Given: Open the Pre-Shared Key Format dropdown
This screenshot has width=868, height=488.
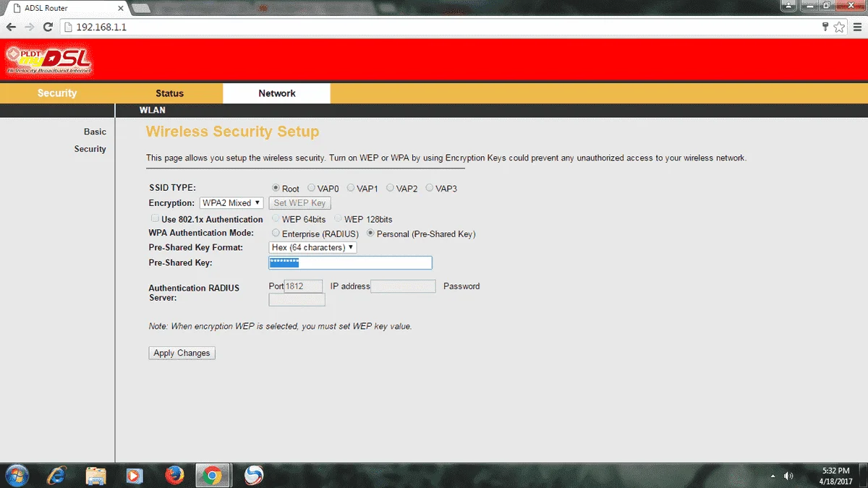Looking at the screenshot, I should (x=312, y=247).
